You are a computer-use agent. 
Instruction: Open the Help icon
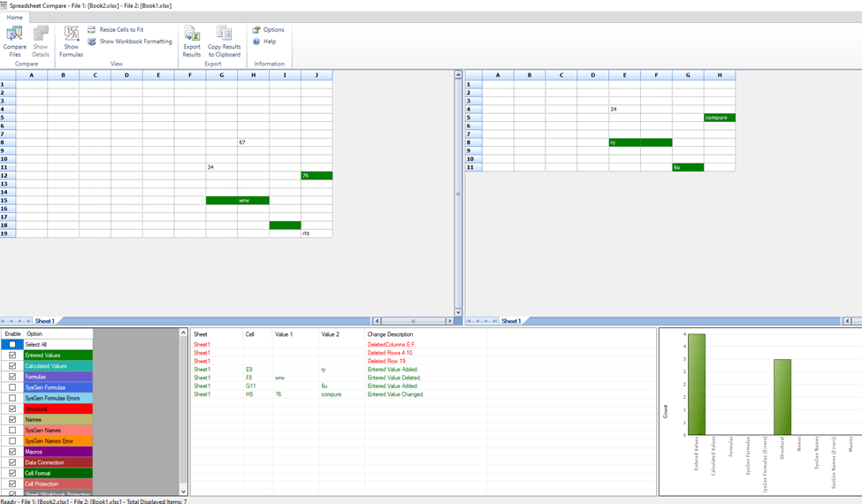pyautogui.click(x=256, y=42)
